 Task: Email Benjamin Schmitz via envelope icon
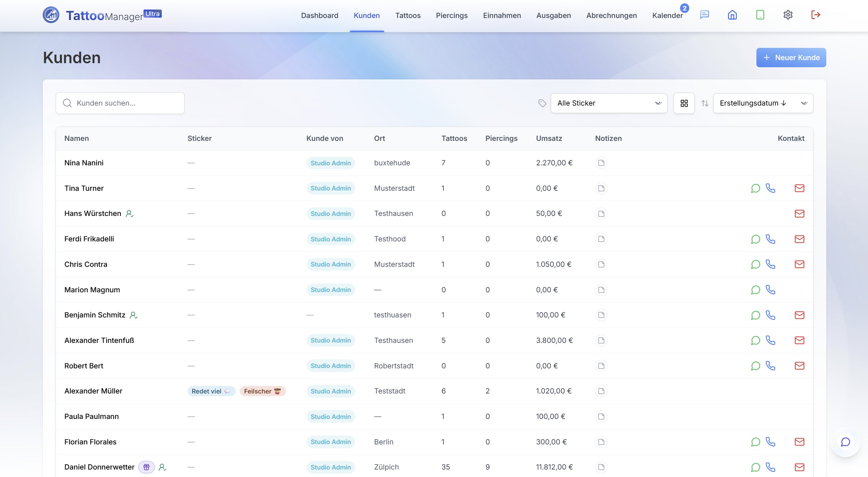pyautogui.click(x=799, y=315)
